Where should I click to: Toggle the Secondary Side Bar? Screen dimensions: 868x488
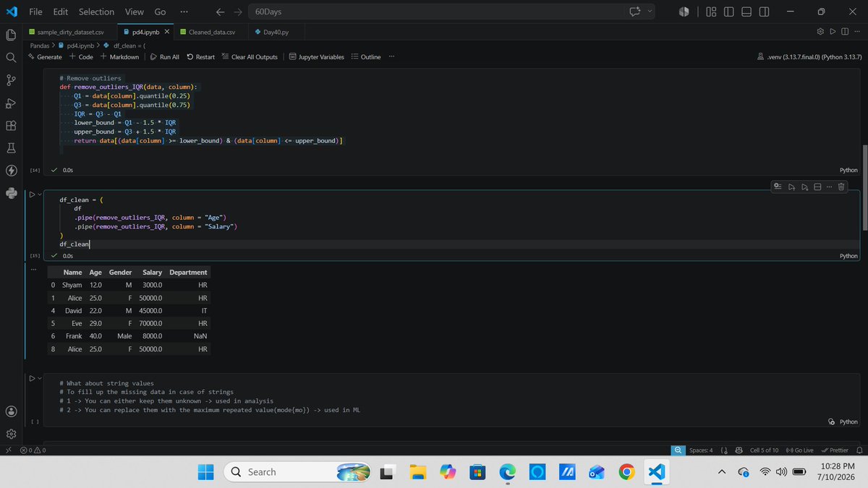(x=765, y=12)
